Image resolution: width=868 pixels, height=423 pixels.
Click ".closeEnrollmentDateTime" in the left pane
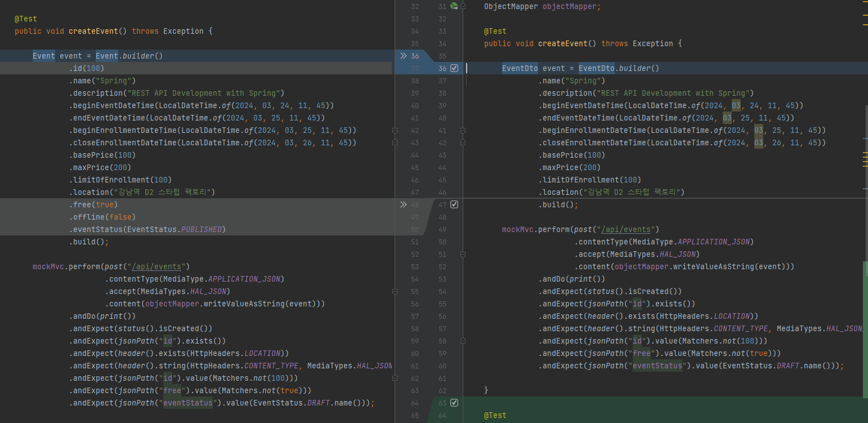(x=123, y=143)
